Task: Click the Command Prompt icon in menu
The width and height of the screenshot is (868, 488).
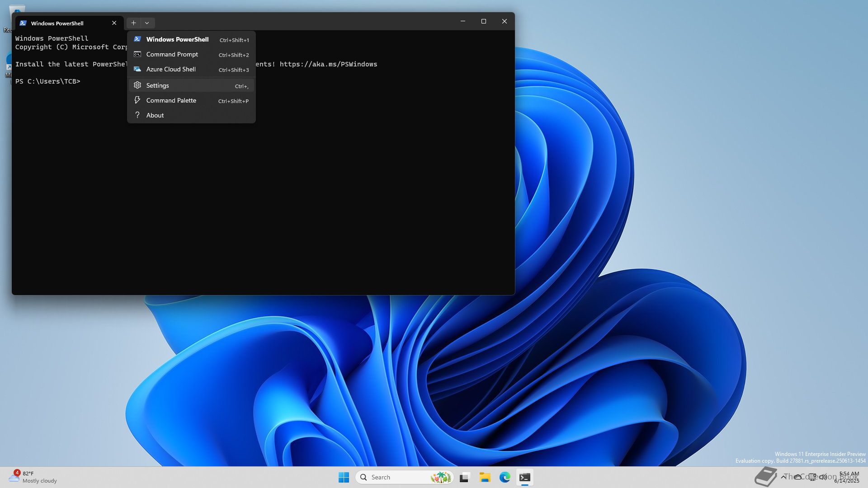Action: (137, 54)
